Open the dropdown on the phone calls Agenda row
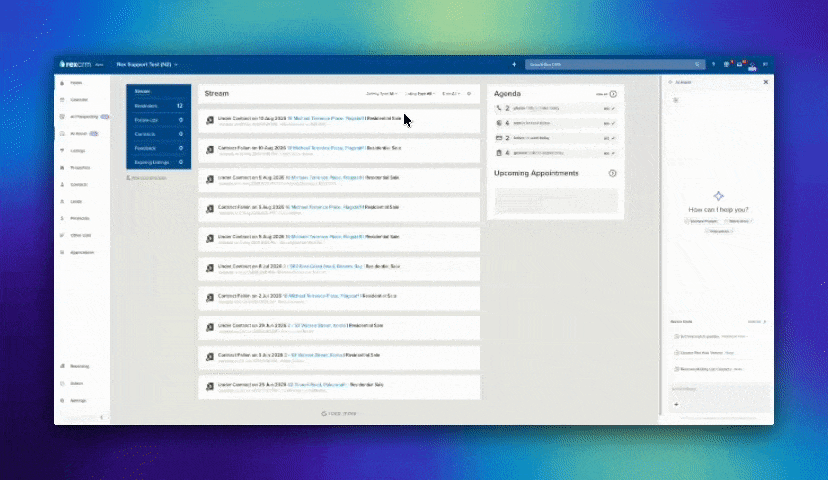The image size is (828, 480). [x=609, y=108]
